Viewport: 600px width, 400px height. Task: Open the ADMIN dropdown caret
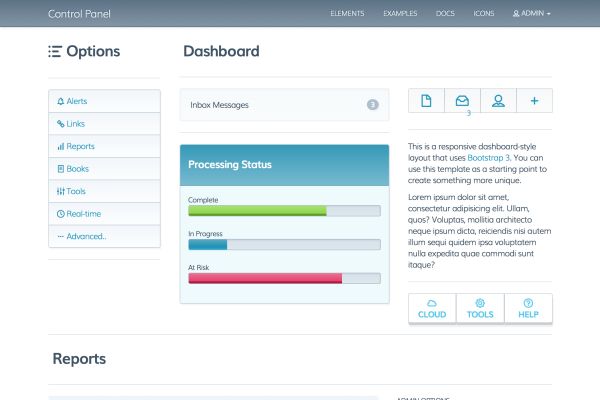coord(548,14)
